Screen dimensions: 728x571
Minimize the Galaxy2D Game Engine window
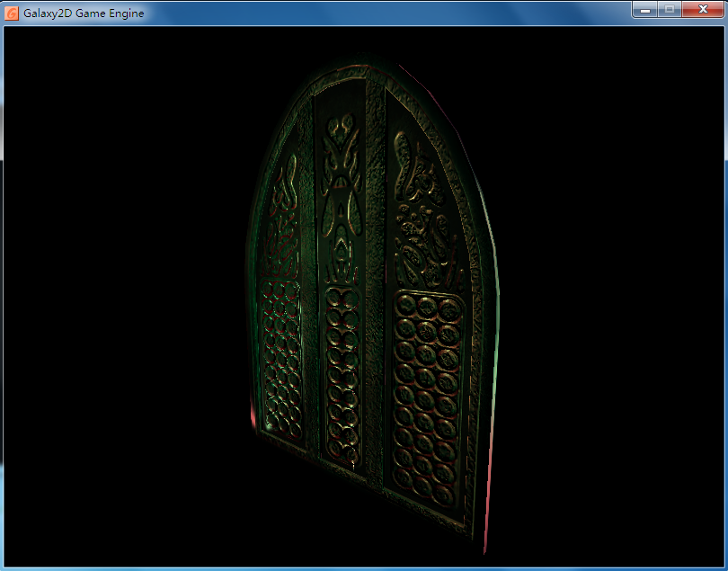click(x=645, y=9)
